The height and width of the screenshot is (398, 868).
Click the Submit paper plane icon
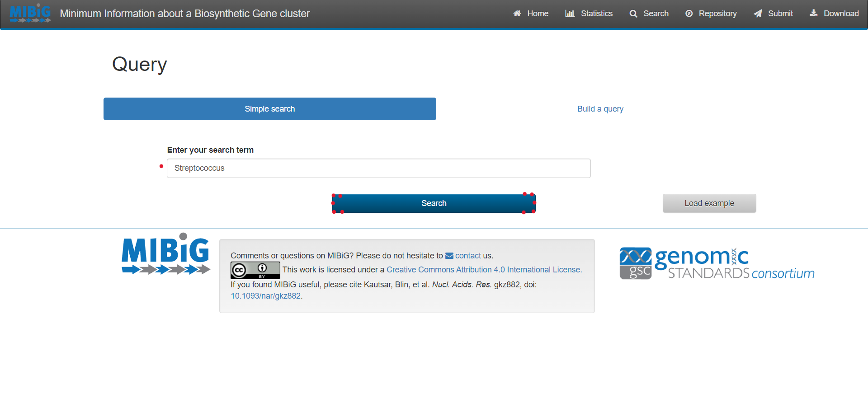click(758, 14)
